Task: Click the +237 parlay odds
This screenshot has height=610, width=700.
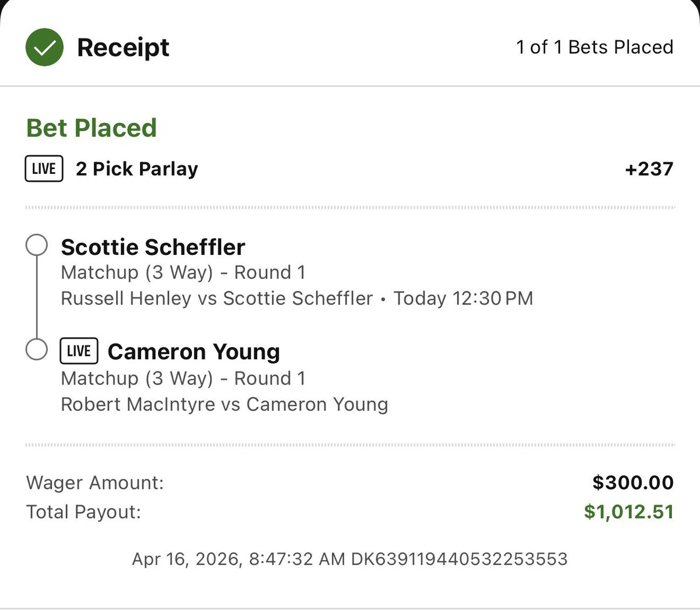Action: pos(649,169)
